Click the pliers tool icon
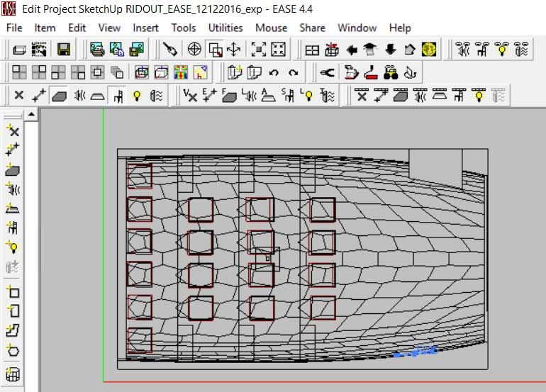 [x=328, y=73]
